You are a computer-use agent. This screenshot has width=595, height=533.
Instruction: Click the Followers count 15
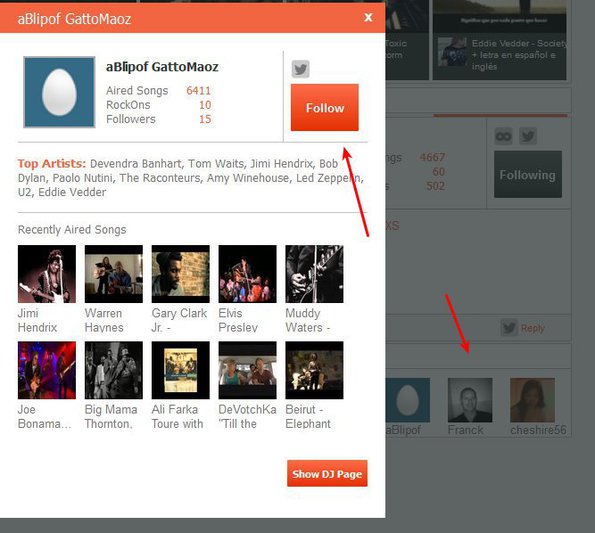pyautogui.click(x=205, y=119)
